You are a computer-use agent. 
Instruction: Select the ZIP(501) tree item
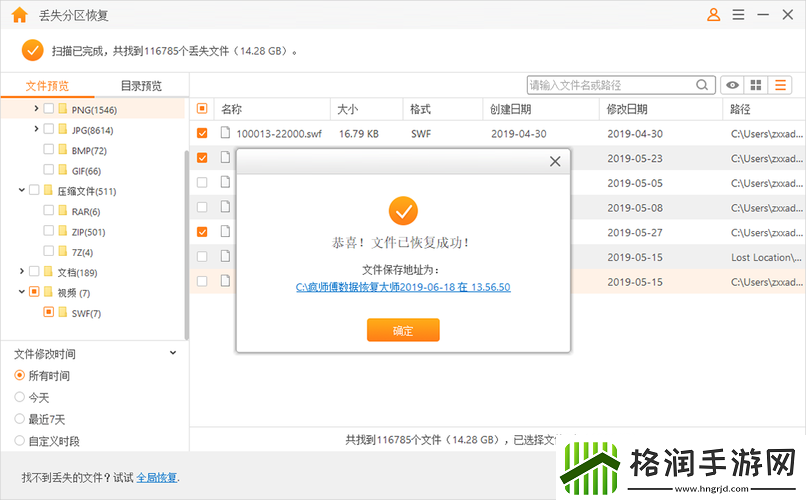coord(88,232)
